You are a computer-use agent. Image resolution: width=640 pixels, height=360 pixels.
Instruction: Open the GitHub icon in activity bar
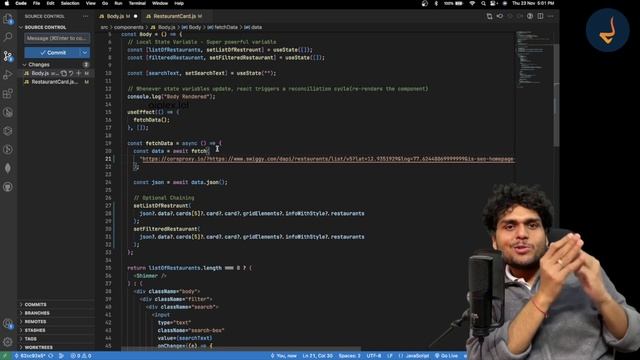[x=8, y=187]
